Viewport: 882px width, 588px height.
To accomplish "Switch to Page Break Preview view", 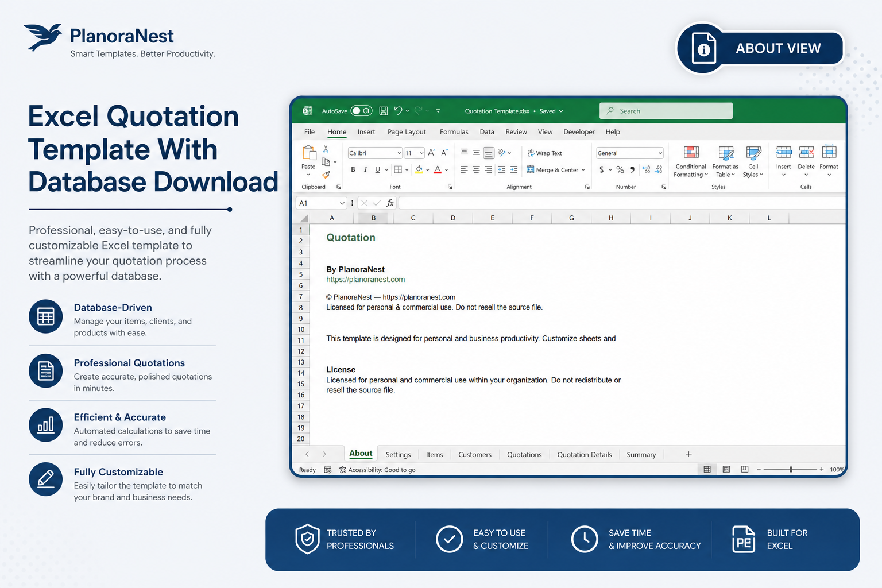I will point(745,469).
